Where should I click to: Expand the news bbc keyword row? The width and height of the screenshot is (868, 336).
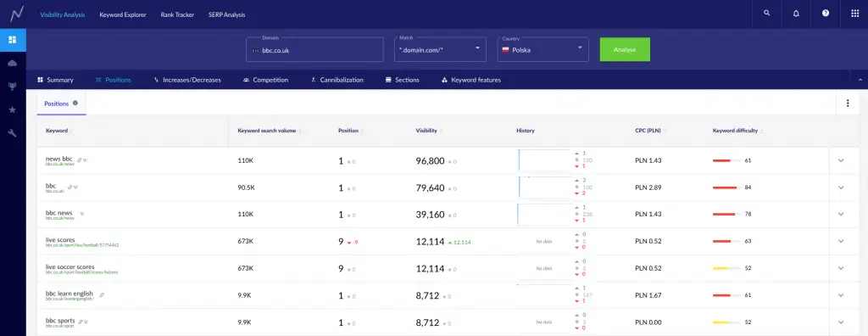tap(841, 161)
